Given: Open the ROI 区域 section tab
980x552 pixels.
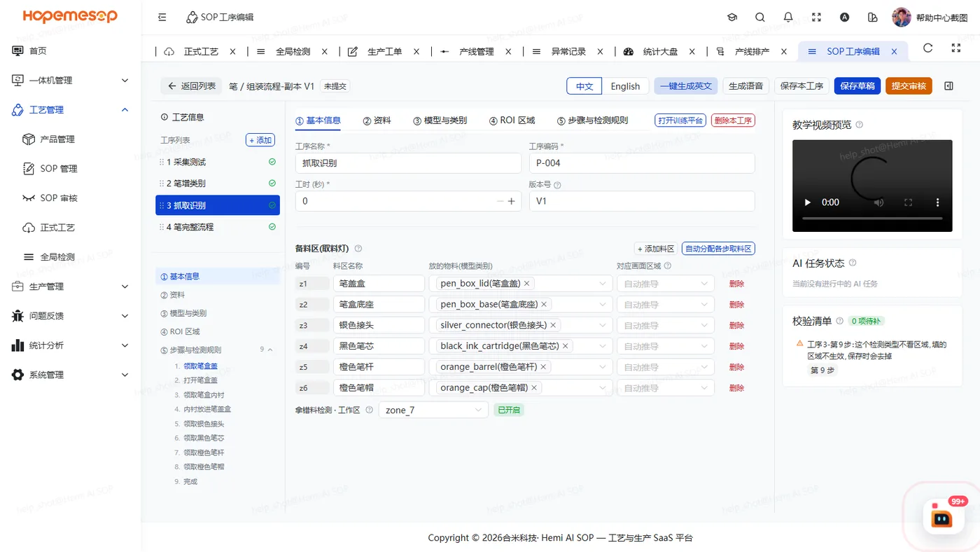Looking at the screenshot, I should click(x=512, y=120).
